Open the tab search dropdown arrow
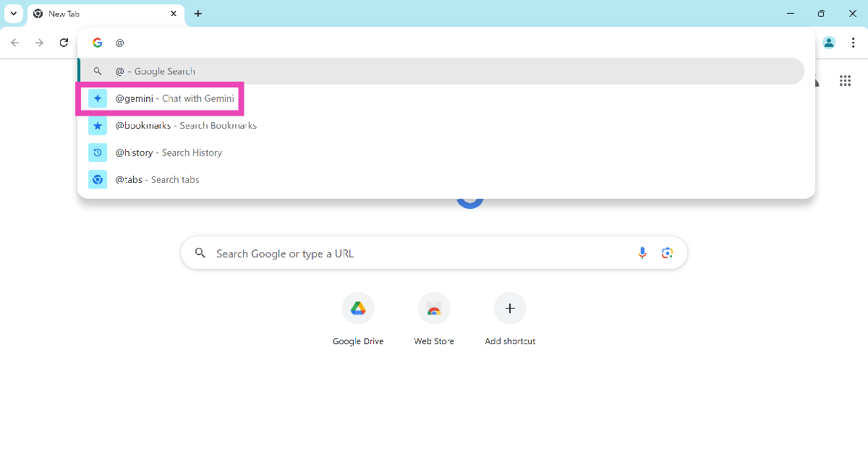Viewport: 868px width, 454px height. 13,14
